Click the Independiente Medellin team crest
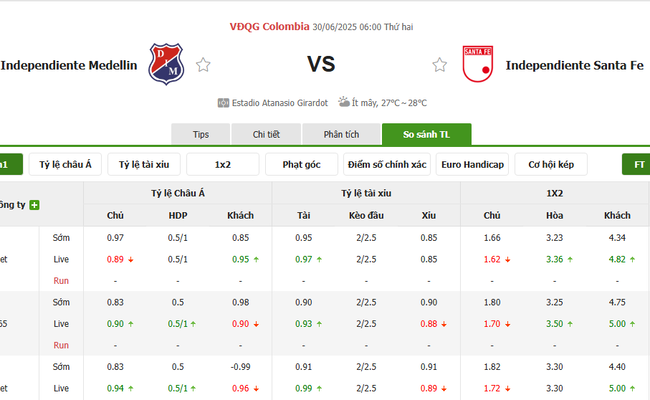This screenshot has width=650, height=400. pos(165,65)
